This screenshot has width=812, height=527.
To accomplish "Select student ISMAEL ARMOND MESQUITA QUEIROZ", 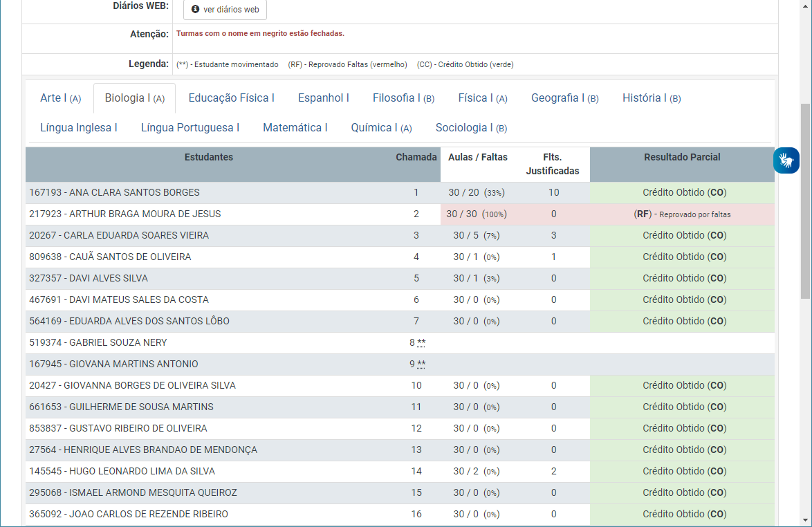I will (x=133, y=493).
